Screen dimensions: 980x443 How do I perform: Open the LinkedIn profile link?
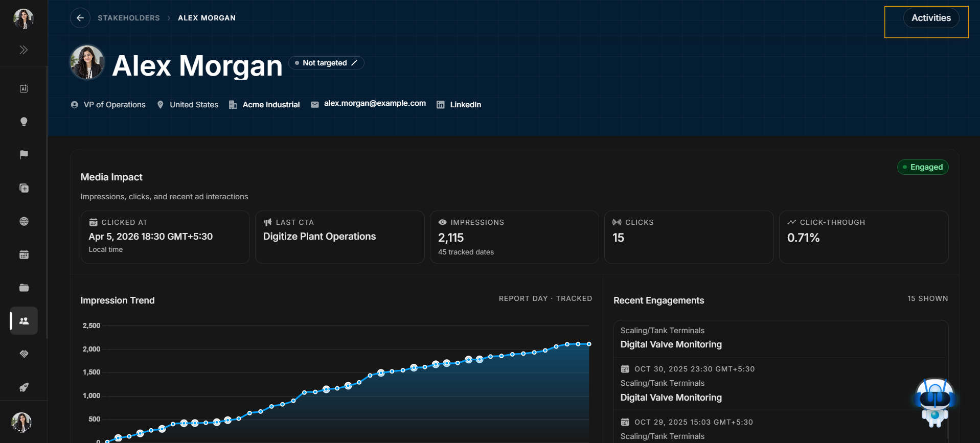465,105
